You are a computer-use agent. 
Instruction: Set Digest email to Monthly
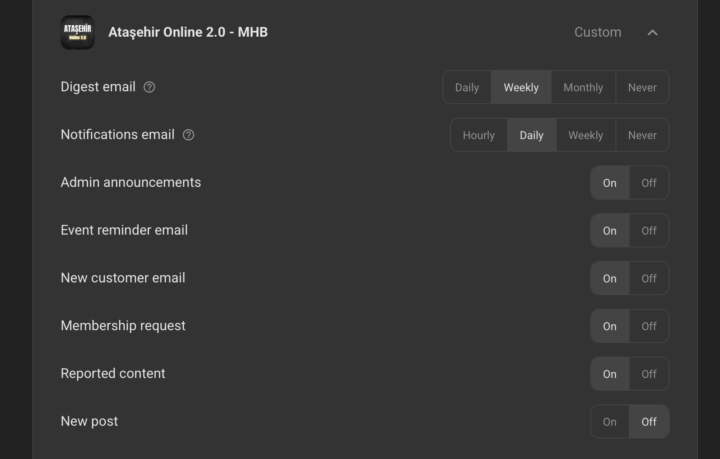(583, 87)
